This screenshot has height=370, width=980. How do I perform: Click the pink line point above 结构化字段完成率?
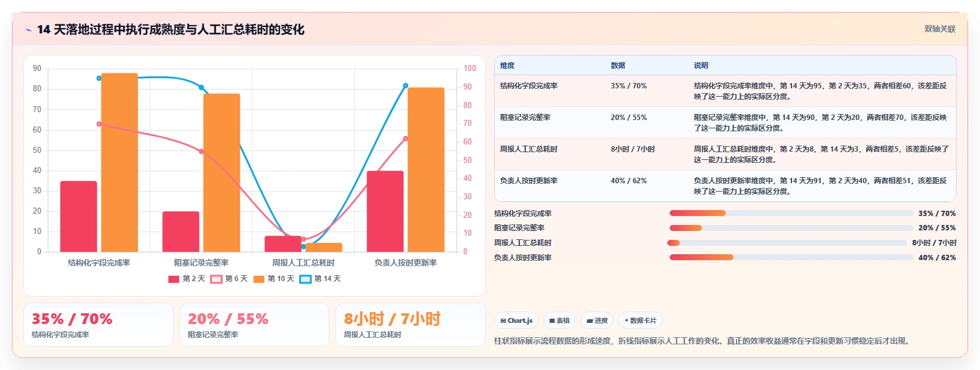99,124
